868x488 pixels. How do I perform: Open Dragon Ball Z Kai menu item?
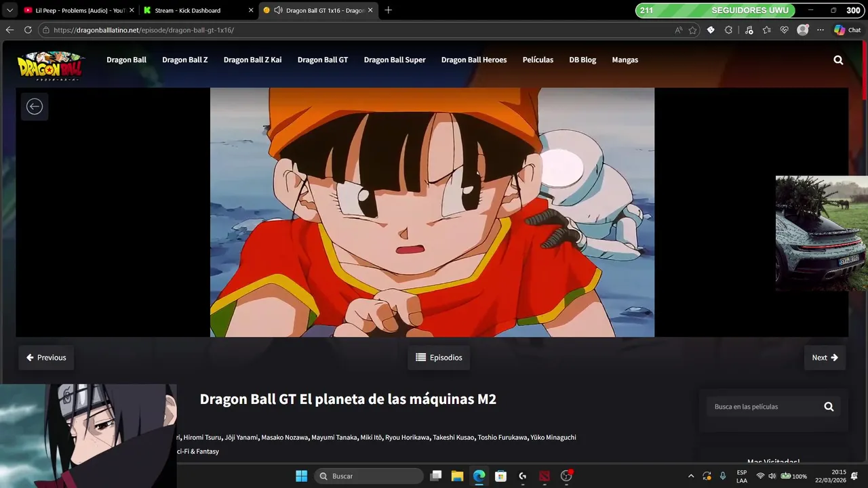pyautogui.click(x=252, y=60)
